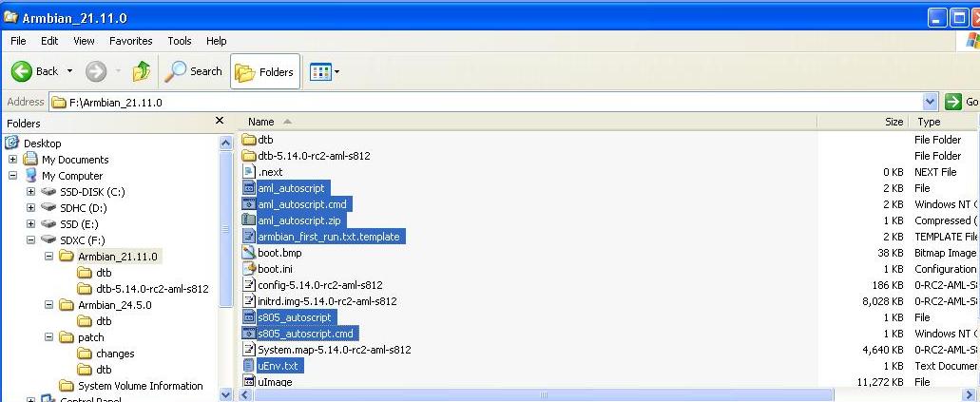980x402 pixels.
Task: Open the View menu
Action: pos(84,41)
